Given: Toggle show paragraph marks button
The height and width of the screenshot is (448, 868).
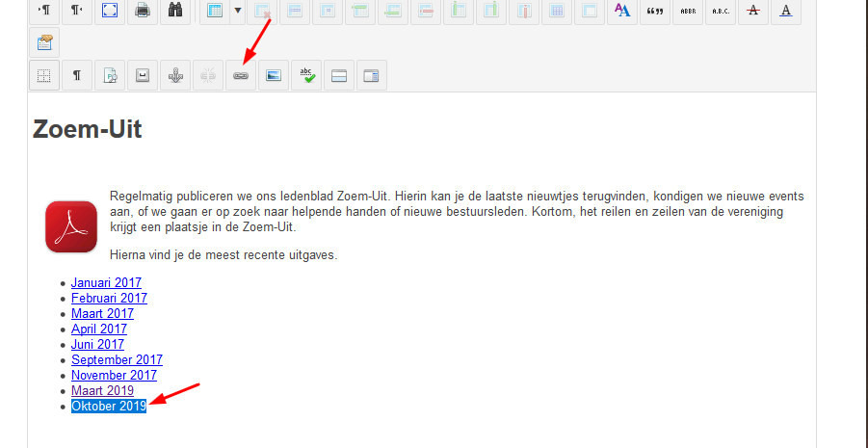Looking at the screenshot, I should [x=77, y=75].
